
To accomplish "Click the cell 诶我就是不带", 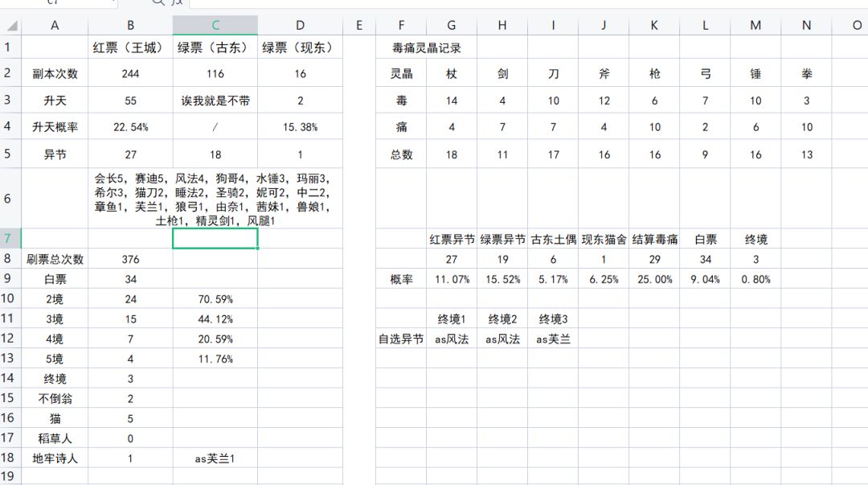I will click(215, 101).
